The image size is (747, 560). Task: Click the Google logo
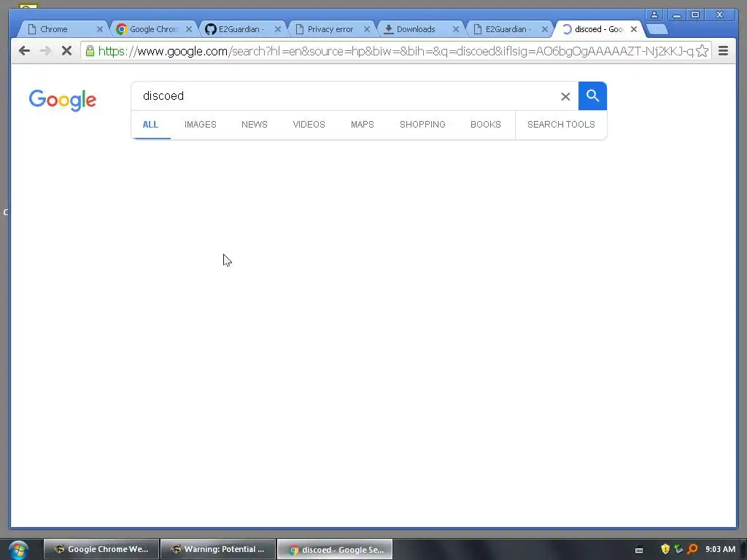click(x=63, y=100)
